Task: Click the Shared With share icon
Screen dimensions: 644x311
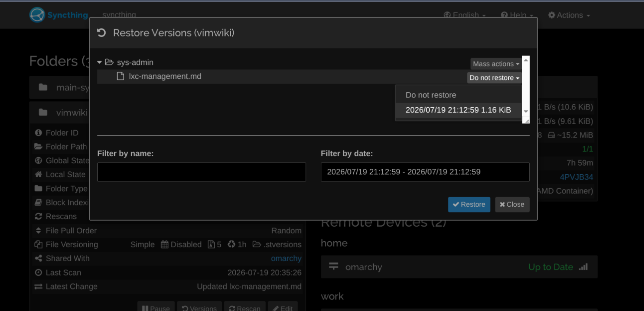Action: click(x=38, y=258)
